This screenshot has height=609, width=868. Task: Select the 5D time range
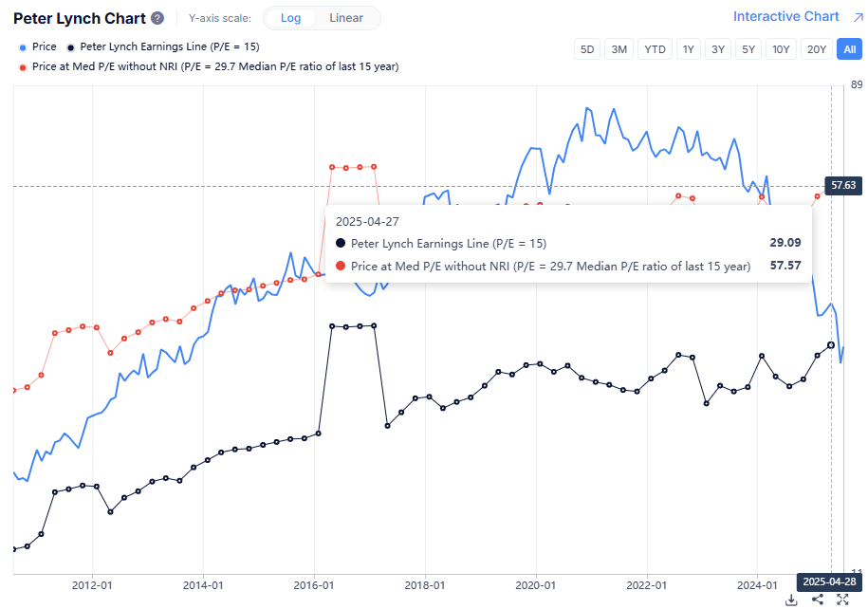pos(587,49)
